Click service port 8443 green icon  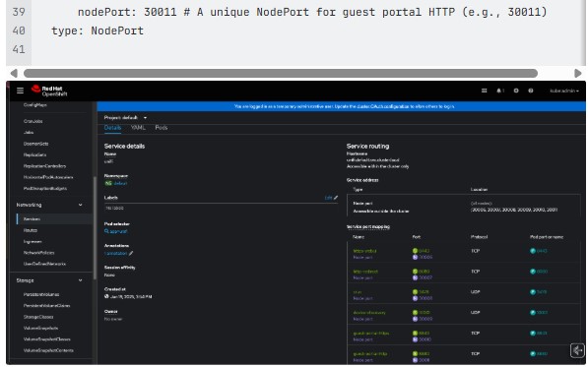(415, 251)
